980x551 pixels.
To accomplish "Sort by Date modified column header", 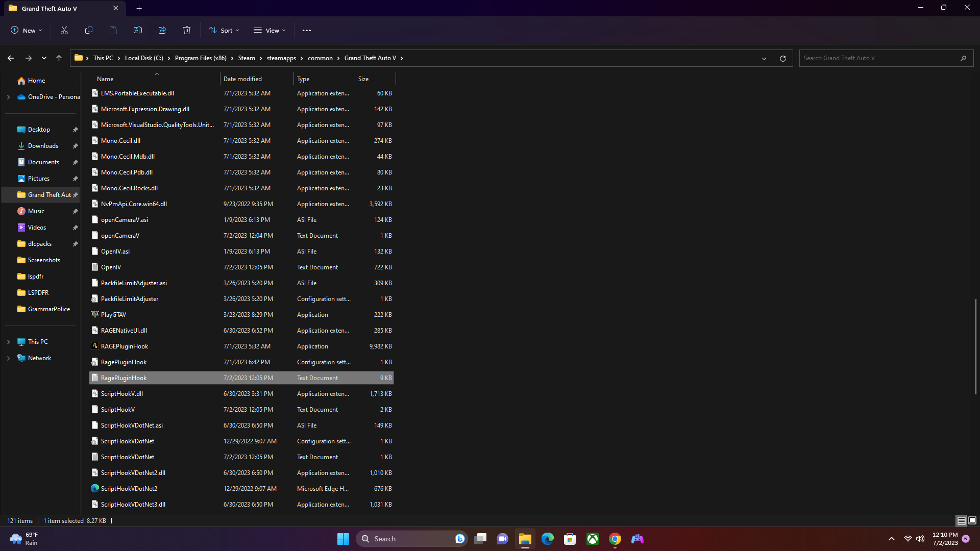I will (x=242, y=79).
